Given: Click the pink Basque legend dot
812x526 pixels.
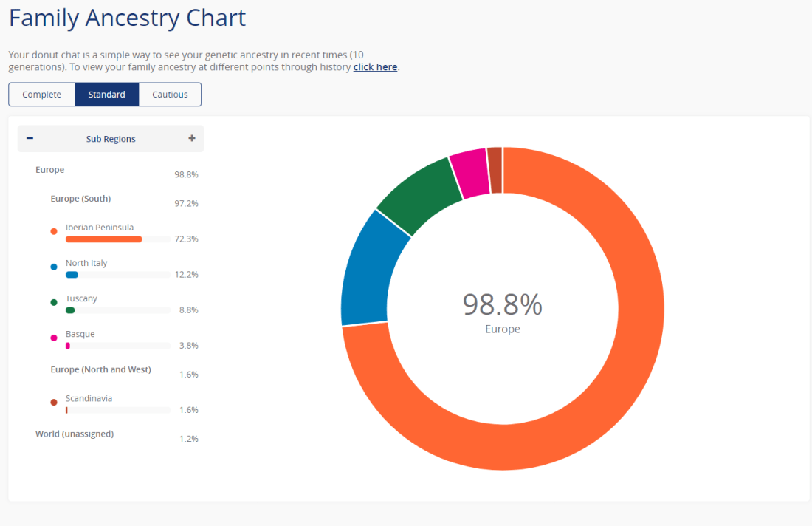Looking at the screenshot, I should (54, 338).
